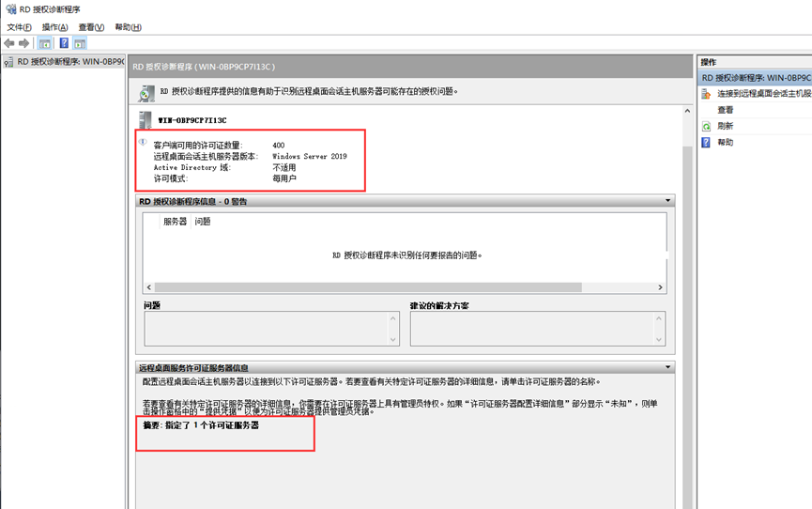The height and width of the screenshot is (509, 812).
Task: Toggle the console tree pane toolbar icon
Action: tap(45, 43)
